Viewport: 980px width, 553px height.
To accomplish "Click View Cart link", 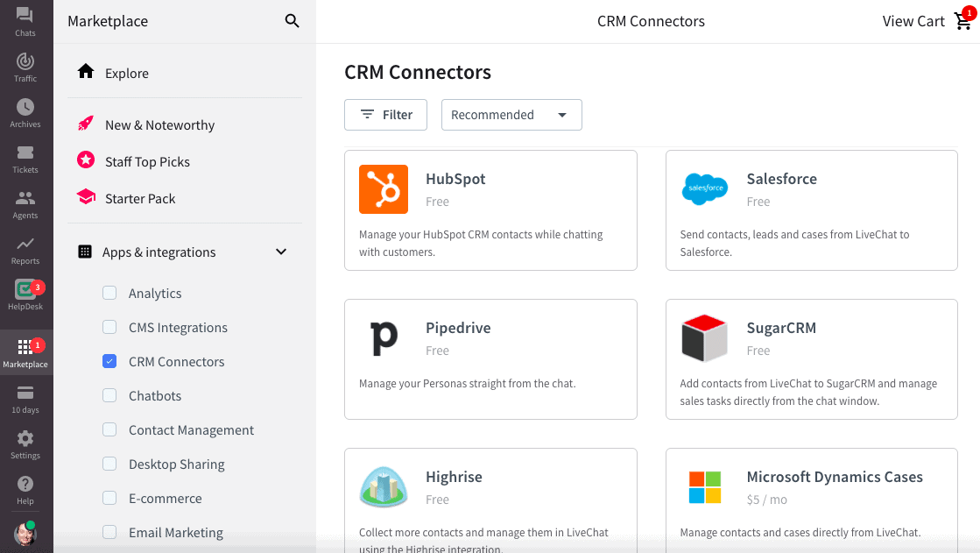I will point(913,21).
